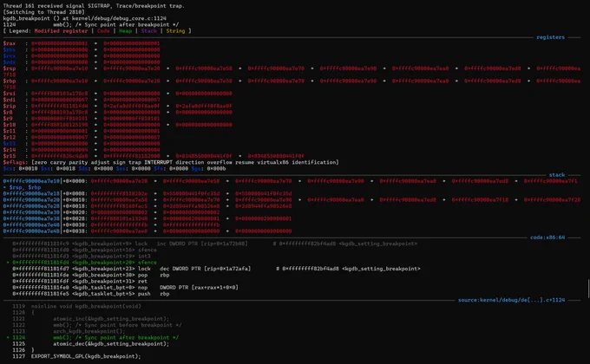
Task: Click the 'INTERRUPT' flag in eflags
Action: point(159,162)
